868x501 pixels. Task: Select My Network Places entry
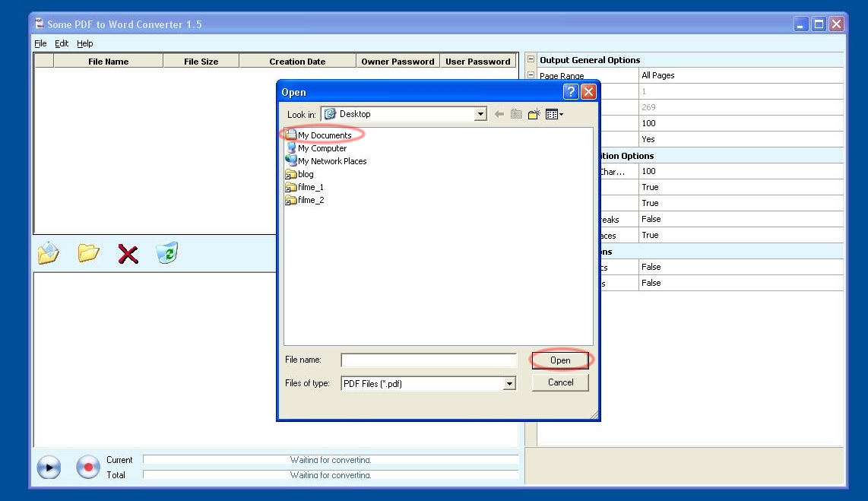[x=326, y=161]
